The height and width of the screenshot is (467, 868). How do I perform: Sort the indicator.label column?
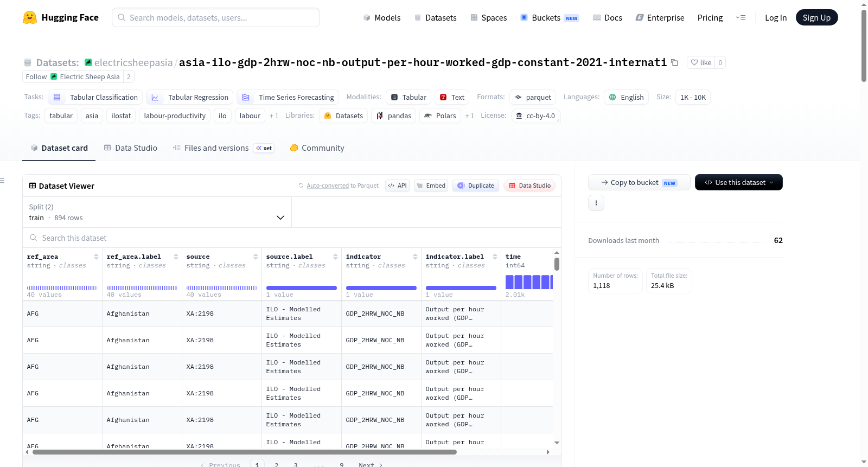pyautogui.click(x=495, y=257)
